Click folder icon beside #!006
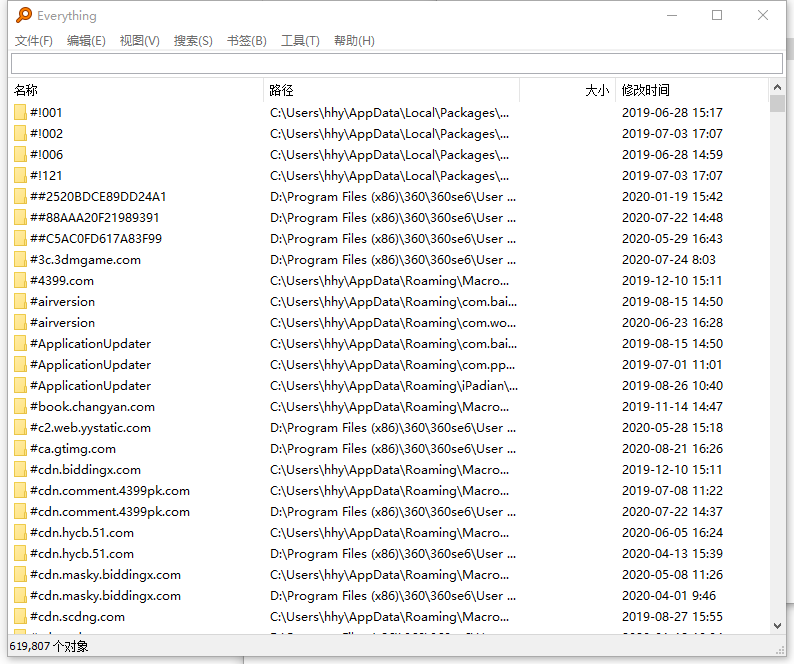This screenshot has height=664, width=794. pos(20,154)
